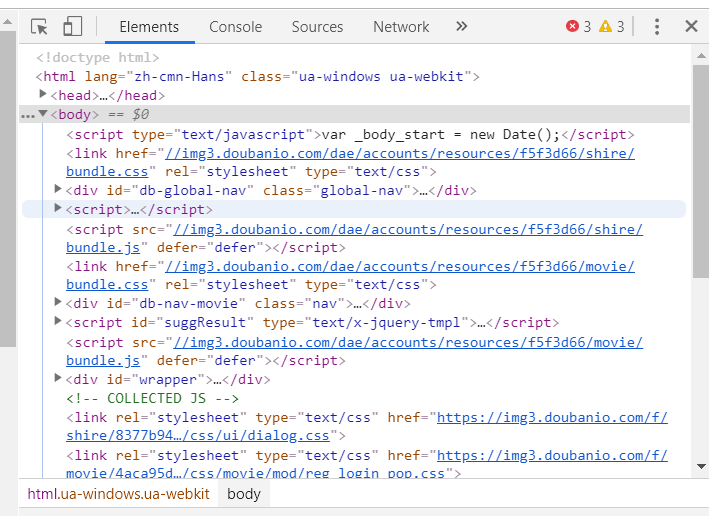Click the page scrollbar thumb at far left
This screenshot has width=709, height=516.
pos(8,189)
